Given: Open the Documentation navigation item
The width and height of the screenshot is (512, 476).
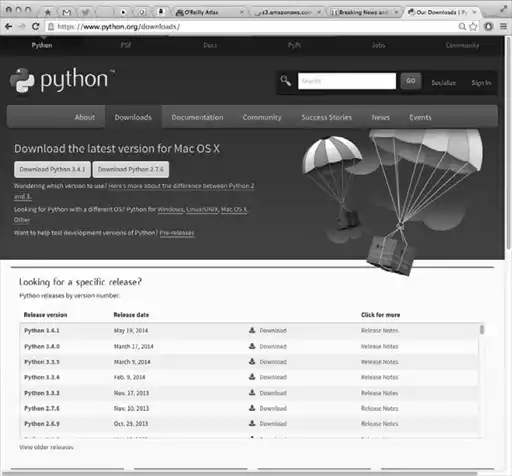Looking at the screenshot, I should point(197,117).
